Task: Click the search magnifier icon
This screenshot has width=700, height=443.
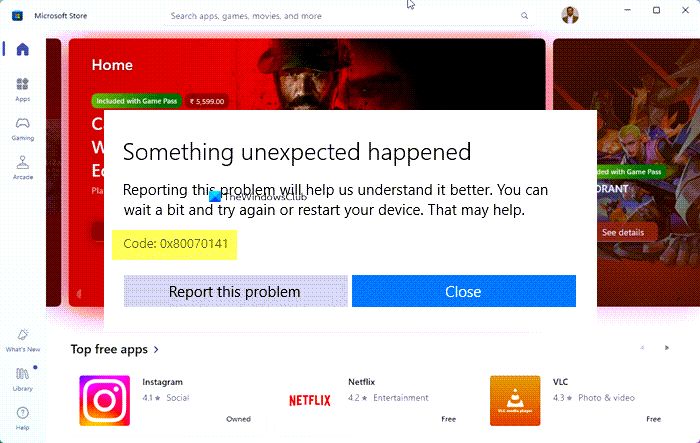Action: 525,16
